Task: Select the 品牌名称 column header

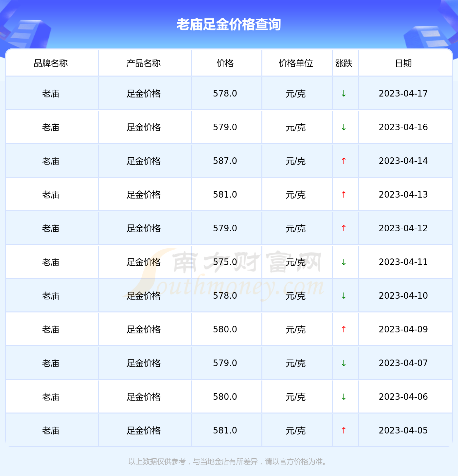Action: point(51,63)
